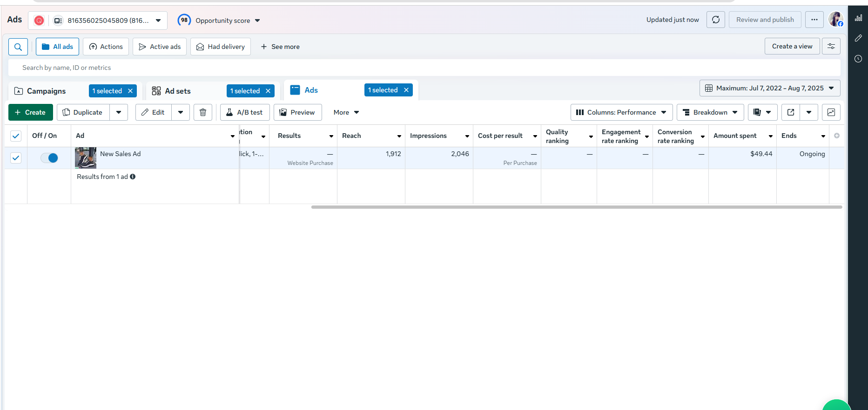
Task: Click the Preview button
Action: tap(298, 112)
